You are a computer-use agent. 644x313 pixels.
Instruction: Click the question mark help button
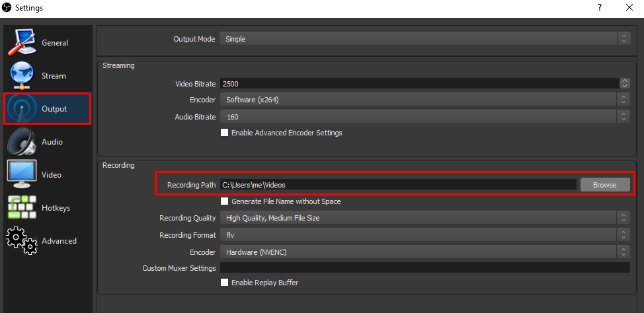(600, 7)
